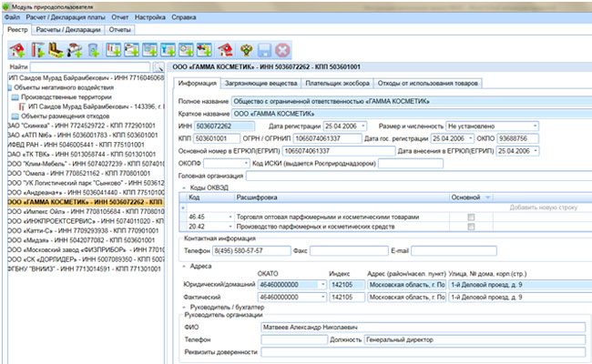
Task: Open the Файл menu
Action: click(12, 17)
